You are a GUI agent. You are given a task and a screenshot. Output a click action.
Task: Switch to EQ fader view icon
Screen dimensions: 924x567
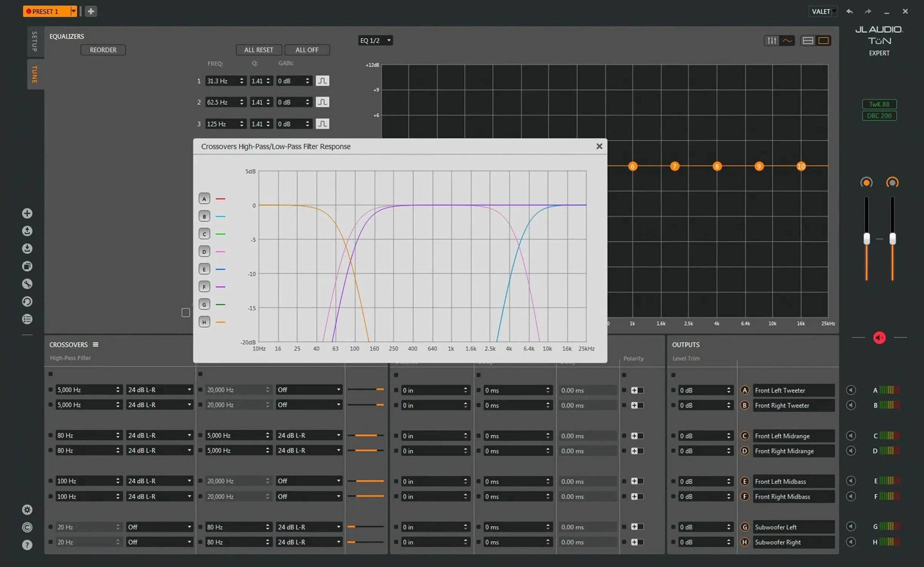(771, 40)
